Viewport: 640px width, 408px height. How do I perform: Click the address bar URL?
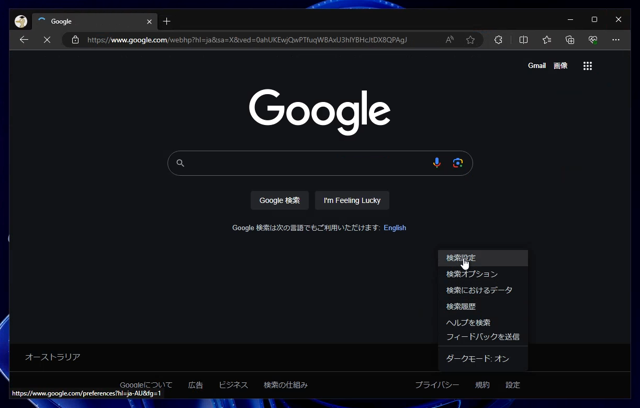pos(247,40)
